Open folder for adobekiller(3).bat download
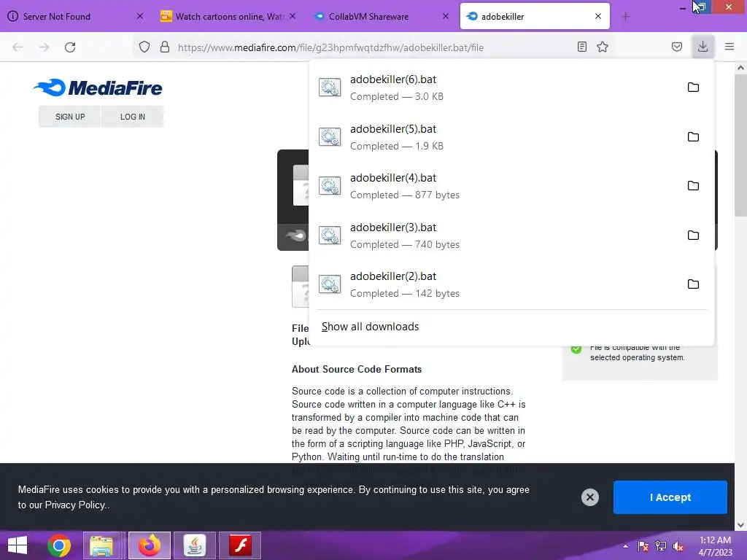Viewport: 747px width, 560px height. (x=693, y=236)
